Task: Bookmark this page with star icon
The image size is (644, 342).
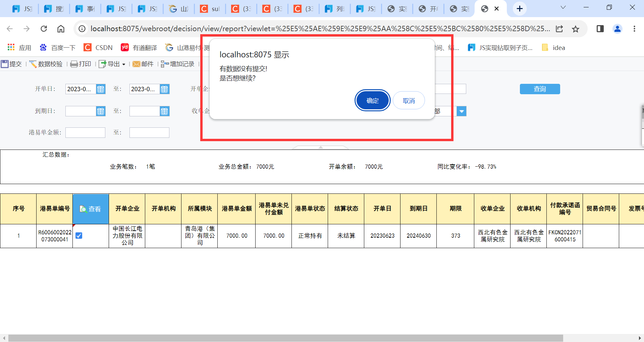Action: (576, 29)
